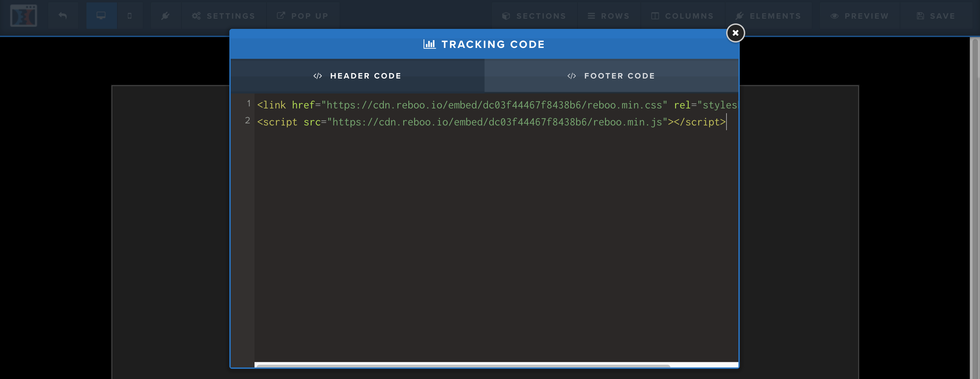Open the Settings menu
Screen dimensions: 980x379
224,16
